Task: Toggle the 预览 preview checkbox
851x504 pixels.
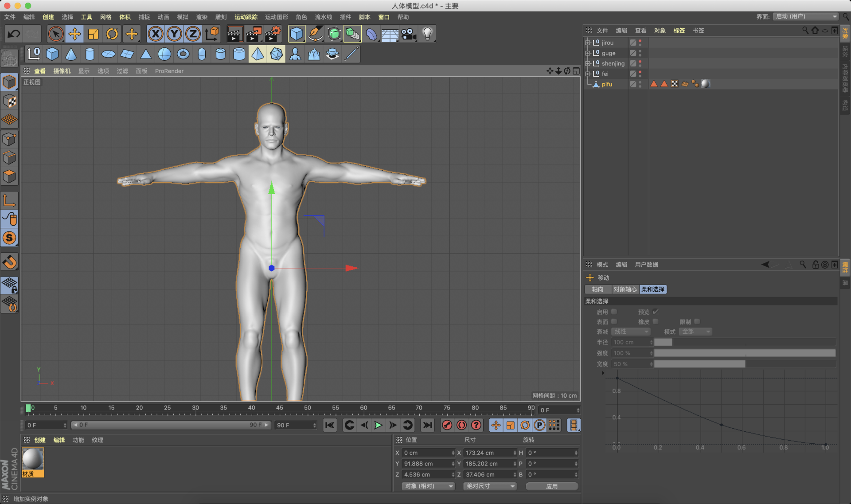Action: pos(655,312)
